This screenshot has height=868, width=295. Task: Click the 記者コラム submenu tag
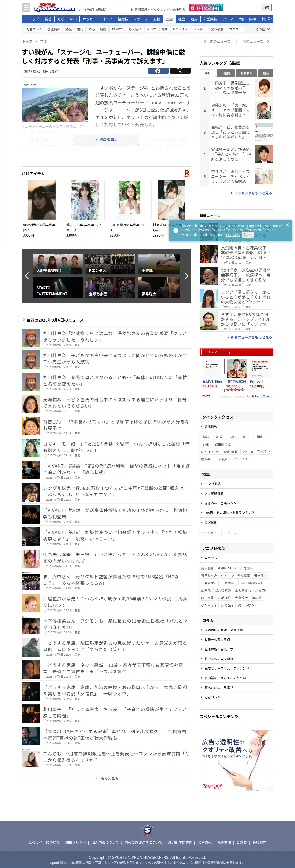(x=34, y=29)
